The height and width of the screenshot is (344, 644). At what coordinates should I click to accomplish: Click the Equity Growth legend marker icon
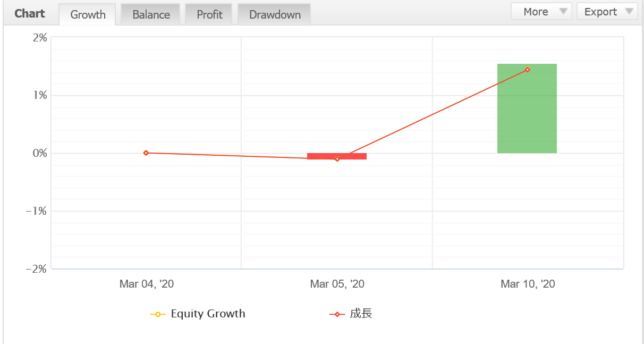[158, 314]
